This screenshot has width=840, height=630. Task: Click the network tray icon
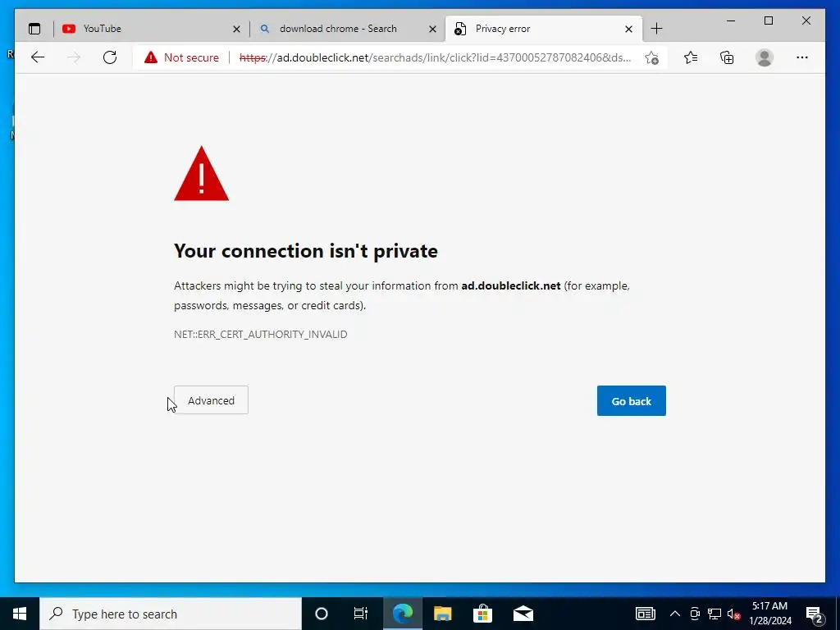tap(714, 614)
